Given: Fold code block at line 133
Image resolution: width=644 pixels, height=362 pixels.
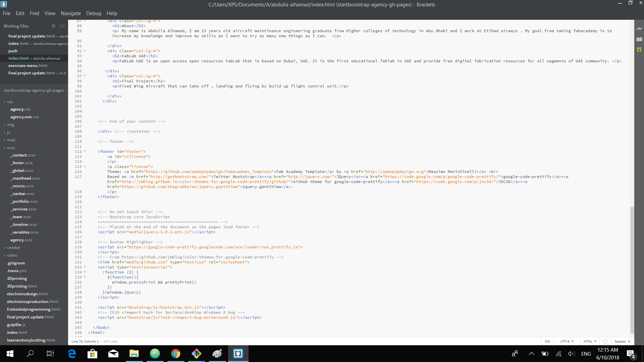Looking at the screenshot, I should (85, 267).
